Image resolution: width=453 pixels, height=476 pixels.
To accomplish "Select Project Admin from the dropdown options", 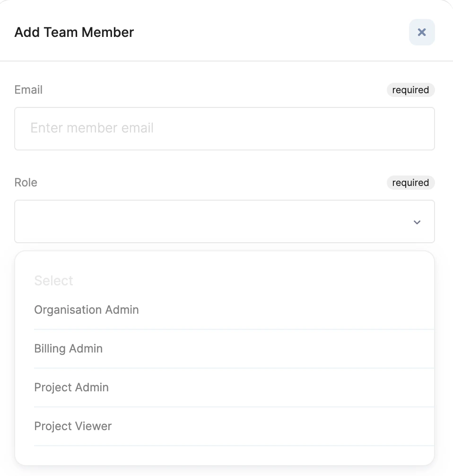I will pyautogui.click(x=71, y=388).
